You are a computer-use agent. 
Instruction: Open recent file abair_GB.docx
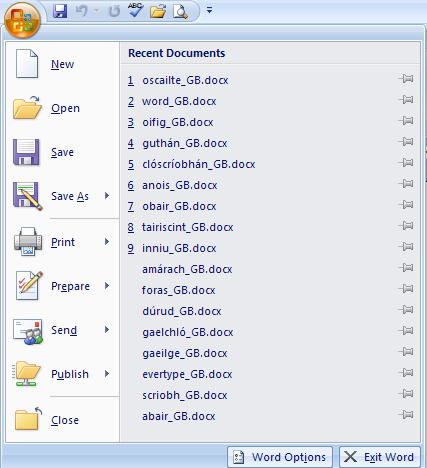(179, 416)
